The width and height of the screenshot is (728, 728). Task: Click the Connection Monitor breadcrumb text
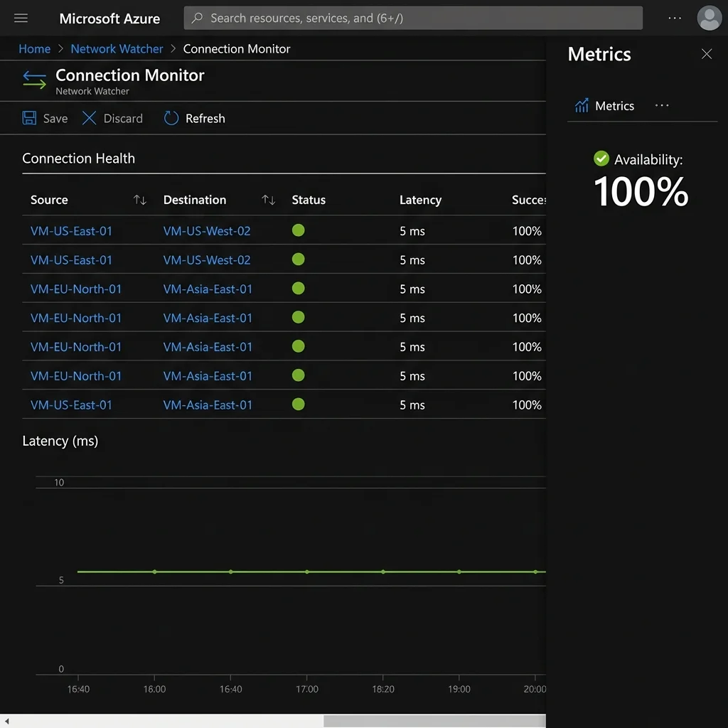[x=236, y=49]
